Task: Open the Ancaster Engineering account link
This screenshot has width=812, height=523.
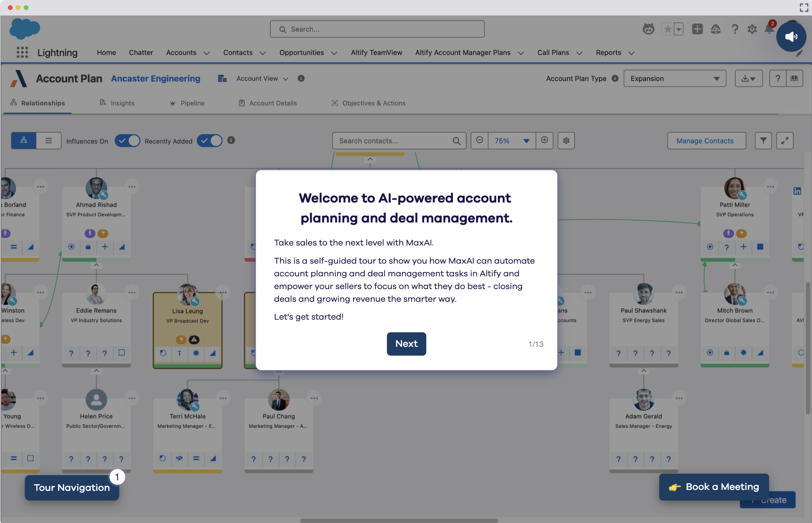Action: pyautogui.click(x=156, y=79)
